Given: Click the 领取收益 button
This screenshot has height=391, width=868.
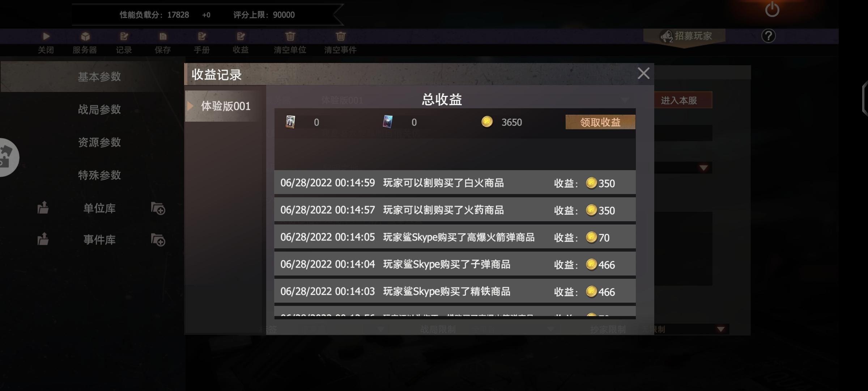Looking at the screenshot, I should (600, 122).
